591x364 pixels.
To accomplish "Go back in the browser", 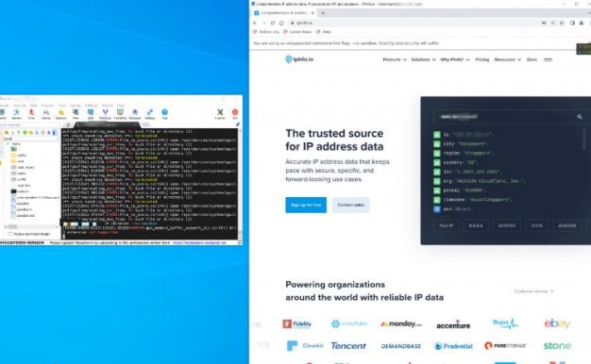I will (x=255, y=23).
